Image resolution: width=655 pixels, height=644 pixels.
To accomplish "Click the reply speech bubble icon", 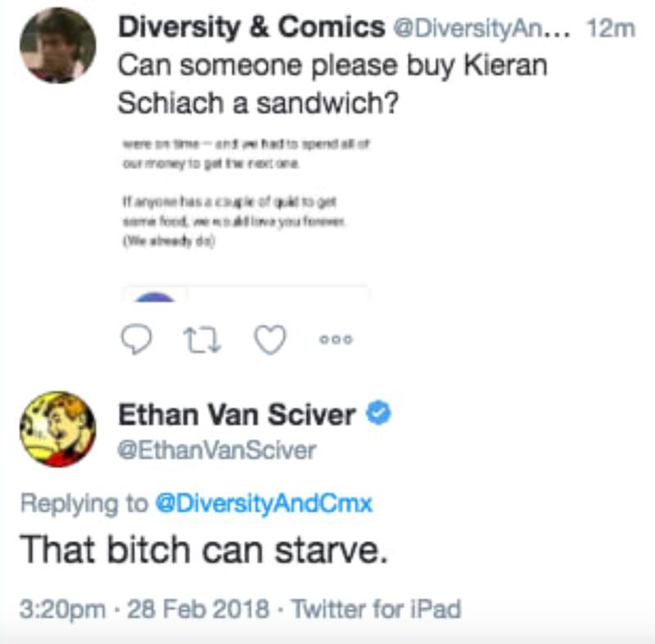I will click(137, 340).
